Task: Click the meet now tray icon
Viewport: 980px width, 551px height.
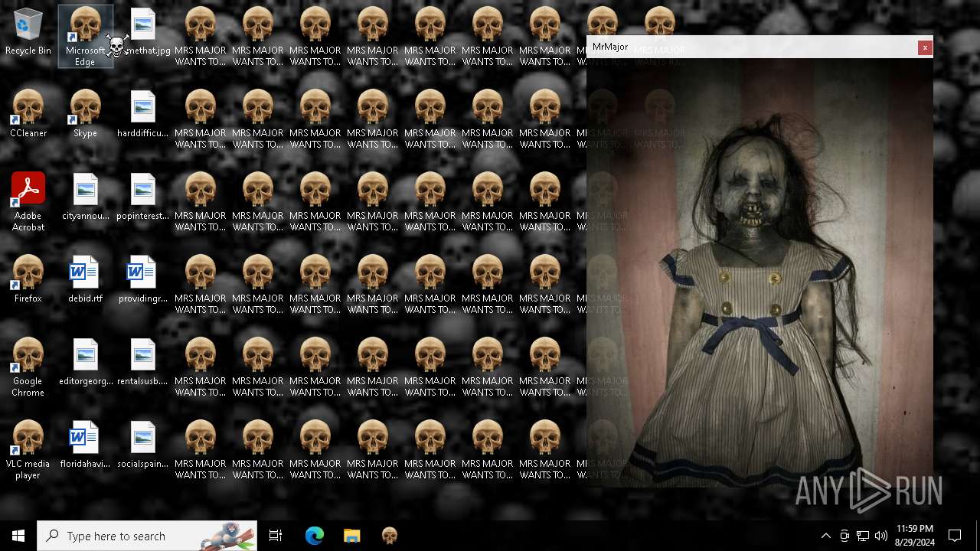Action: point(844,536)
